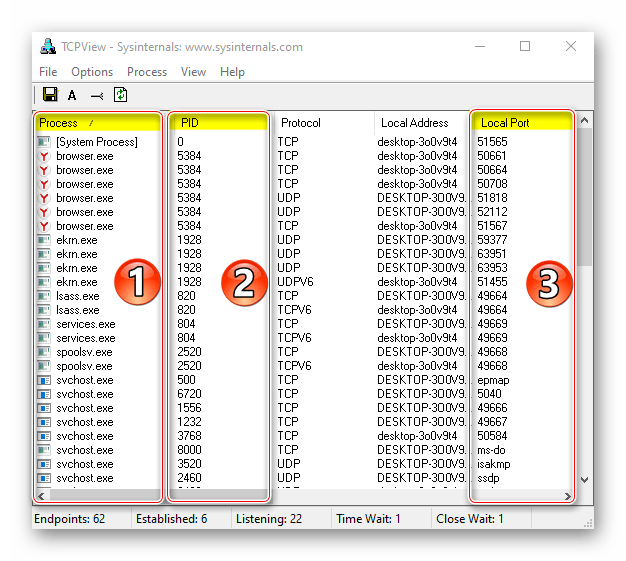Click local port value 5040
This screenshot has height=561, width=626.
coord(489,394)
